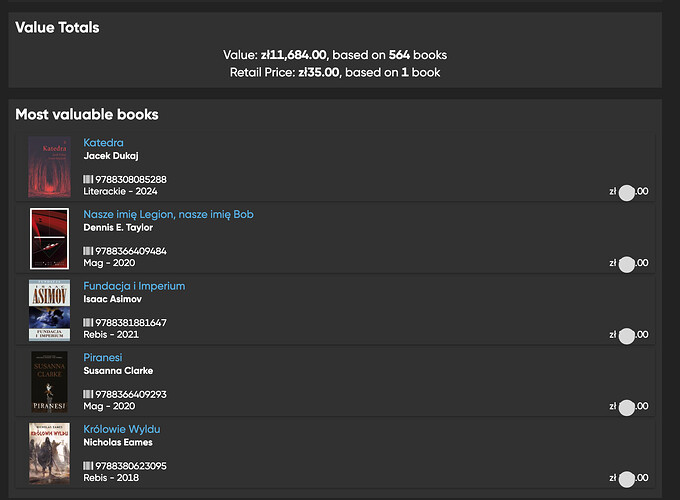Click the round dot over Piranesi's price

click(x=627, y=407)
